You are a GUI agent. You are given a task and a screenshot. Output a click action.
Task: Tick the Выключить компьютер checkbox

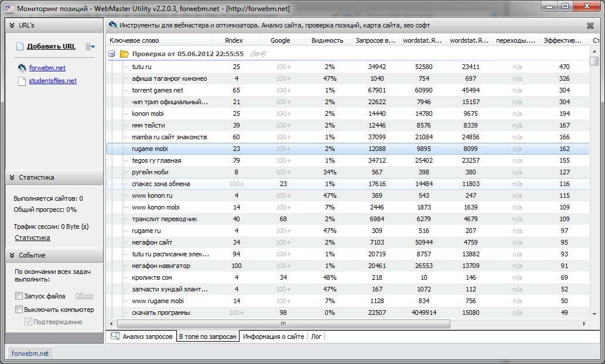pyautogui.click(x=19, y=310)
